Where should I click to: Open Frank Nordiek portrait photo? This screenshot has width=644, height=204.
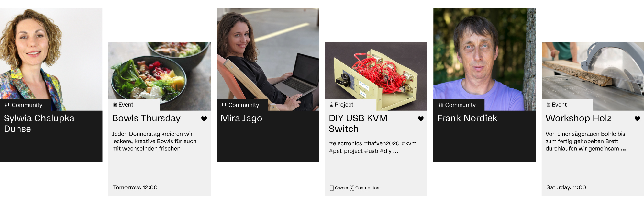pos(484,59)
